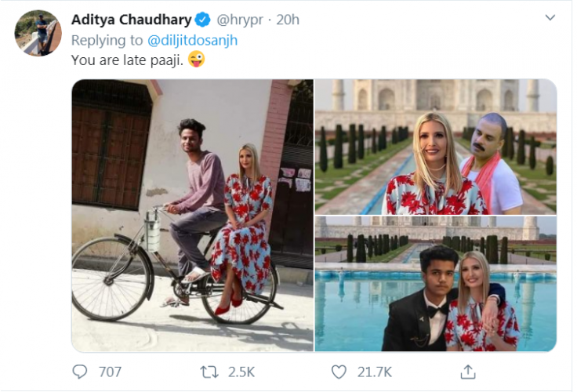
Task: Open the bicycle photo on the left
Action: (192, 216)
